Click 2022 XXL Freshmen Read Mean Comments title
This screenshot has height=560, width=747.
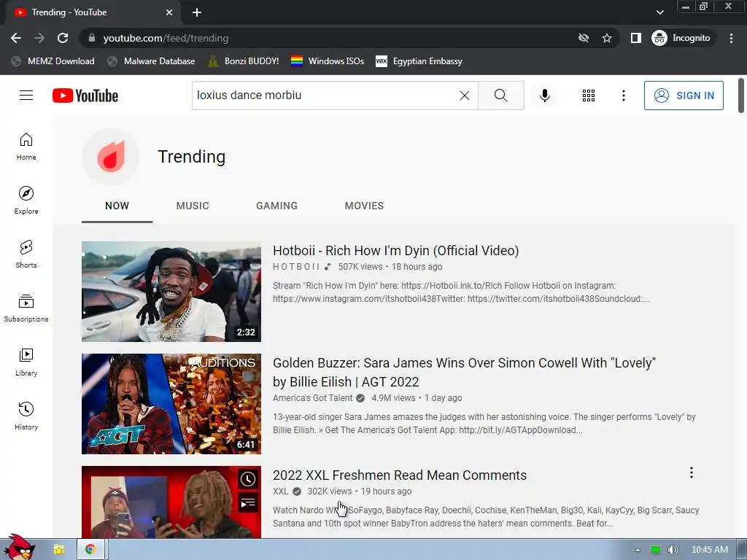click(399, 475)
